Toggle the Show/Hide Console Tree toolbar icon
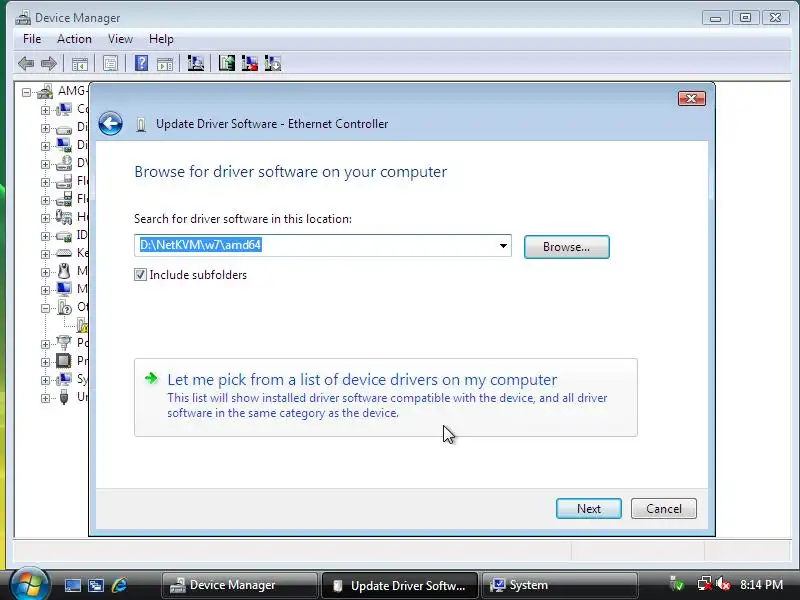Viewport: 800px width, 600px height. [80, 64]
